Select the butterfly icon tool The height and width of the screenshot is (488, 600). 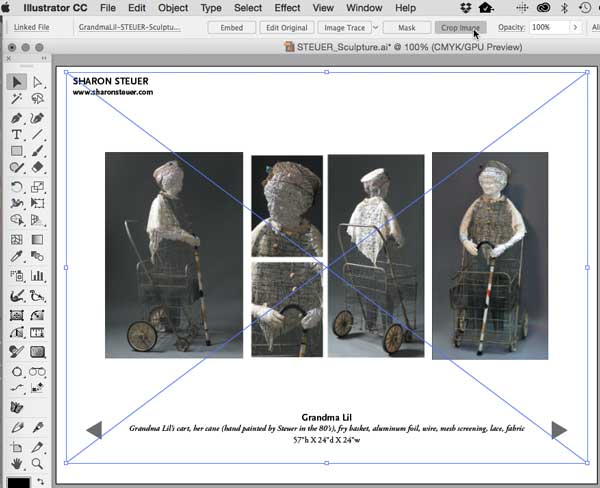coord(16,407)
